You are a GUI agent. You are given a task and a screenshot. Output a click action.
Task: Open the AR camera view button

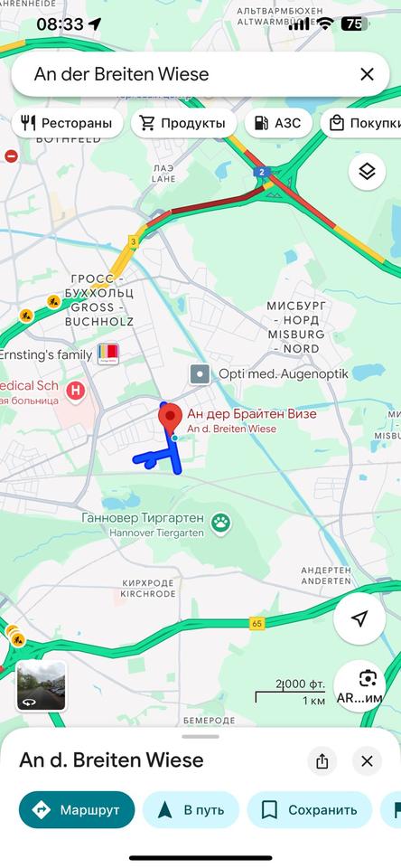(359, 686)
